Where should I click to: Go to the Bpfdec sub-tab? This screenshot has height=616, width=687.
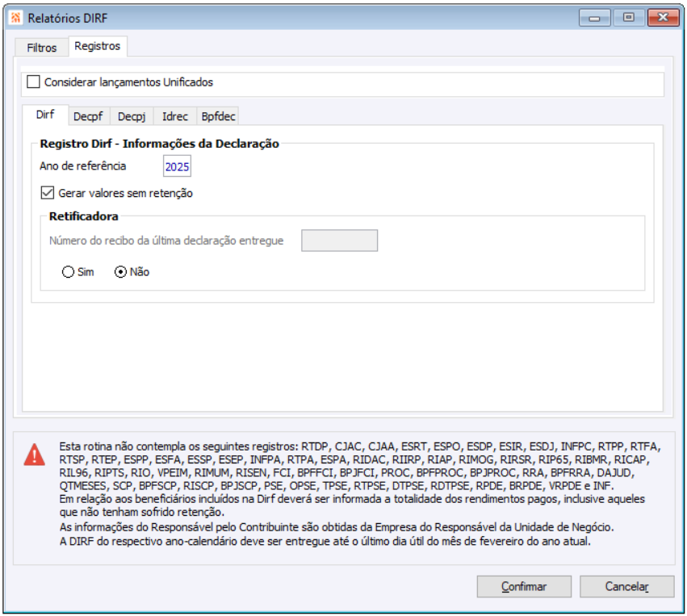(218, 116)
